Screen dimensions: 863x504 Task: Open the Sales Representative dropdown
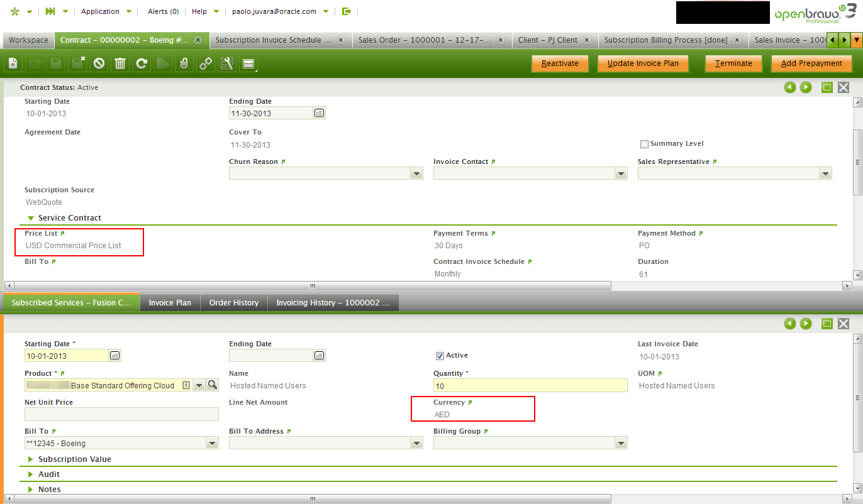point(825,174)
